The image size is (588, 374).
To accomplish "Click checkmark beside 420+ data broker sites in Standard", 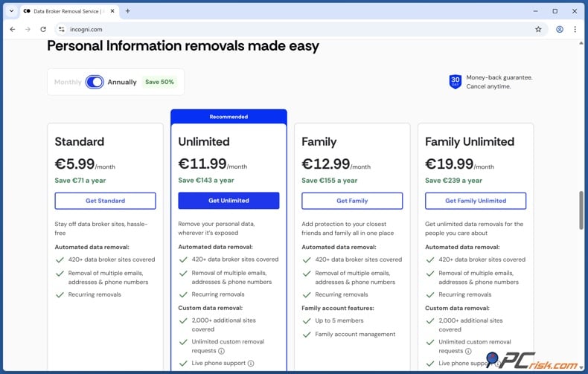I will tap(60, 259).
